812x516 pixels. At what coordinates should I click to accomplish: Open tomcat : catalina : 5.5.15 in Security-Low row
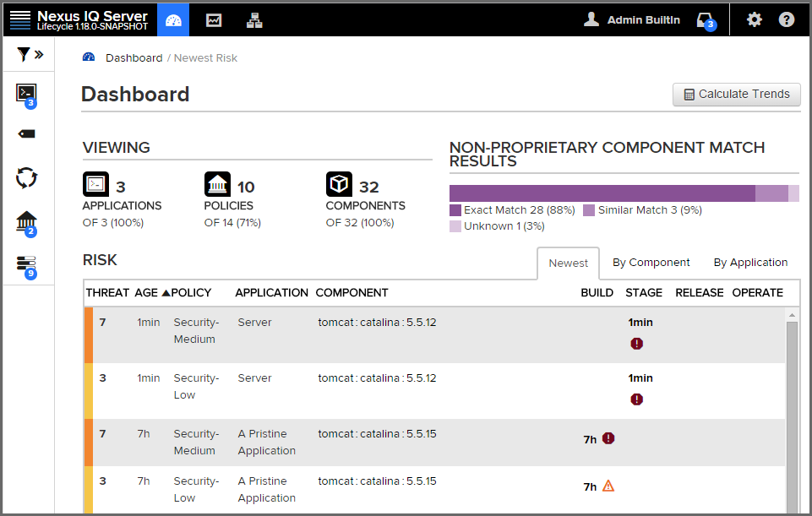click(377, 481)
